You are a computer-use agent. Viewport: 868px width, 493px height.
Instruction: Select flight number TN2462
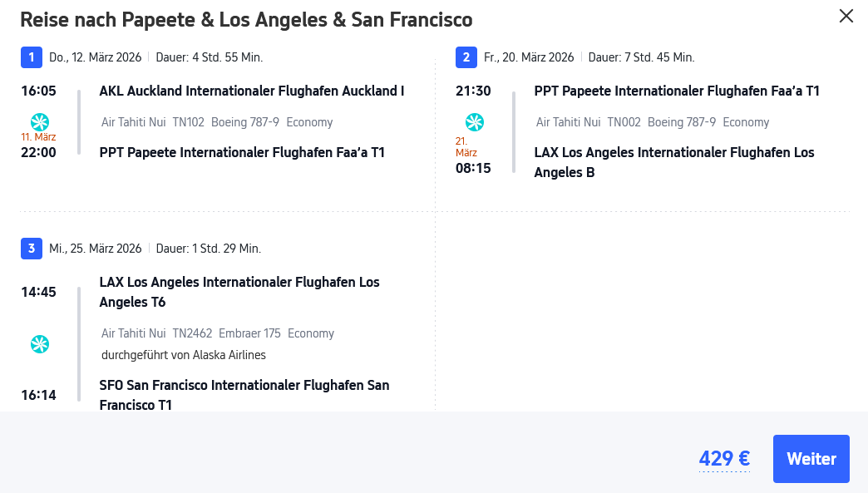point(192,333)
